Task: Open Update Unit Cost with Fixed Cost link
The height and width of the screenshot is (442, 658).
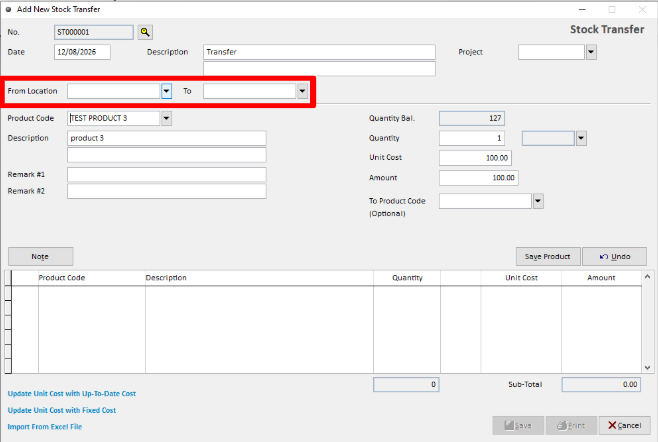Action: (x=62, y=410)
